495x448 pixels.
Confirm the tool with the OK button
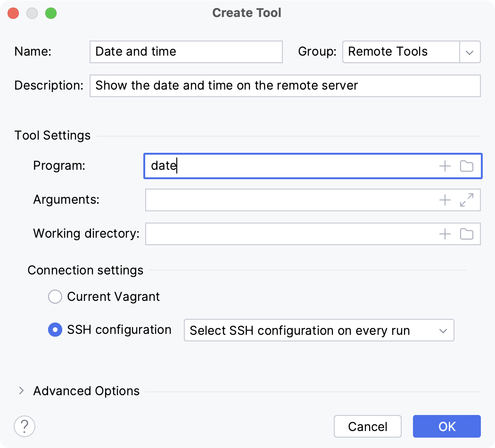tap(446, 426)
